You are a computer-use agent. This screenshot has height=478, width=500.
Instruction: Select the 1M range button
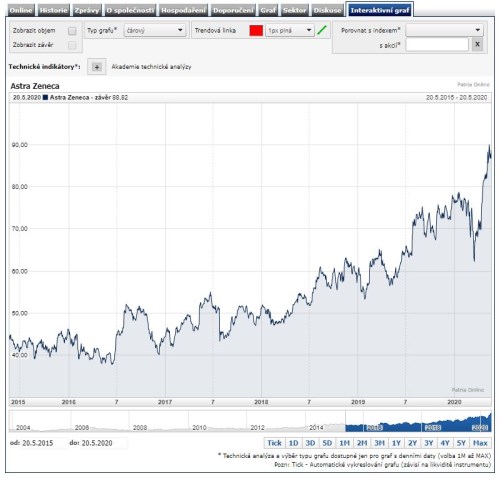345,443
